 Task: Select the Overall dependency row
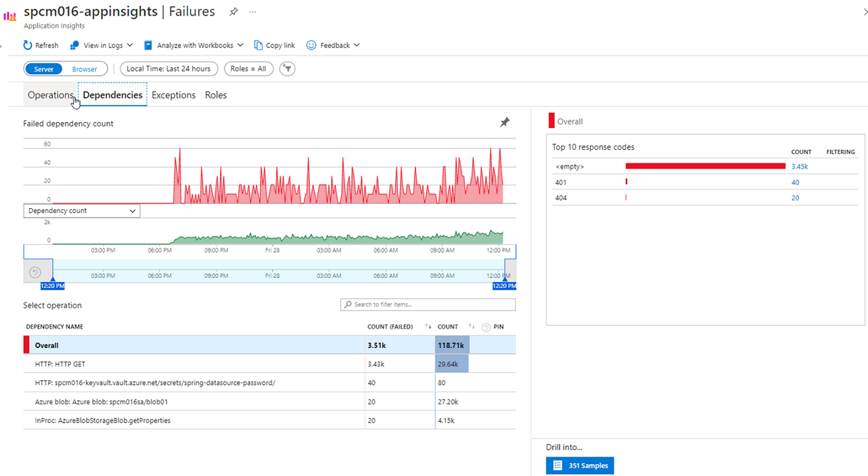click(x=269, y=345)
